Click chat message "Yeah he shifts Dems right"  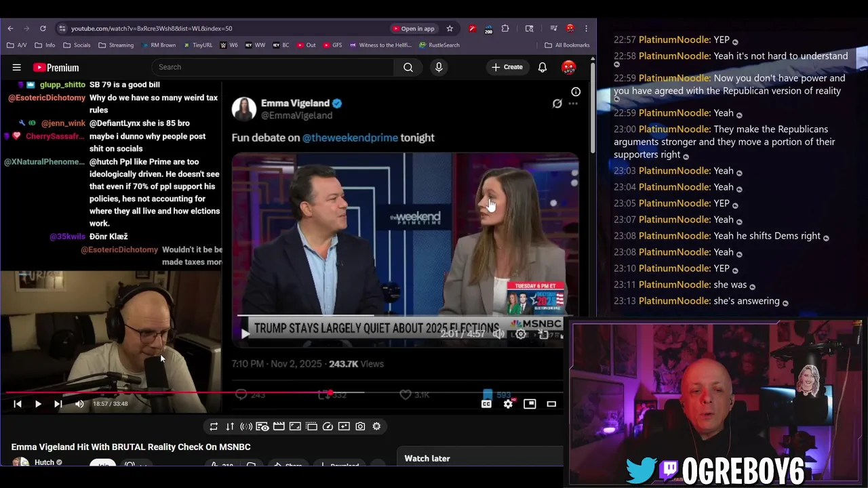pos(767,236)
